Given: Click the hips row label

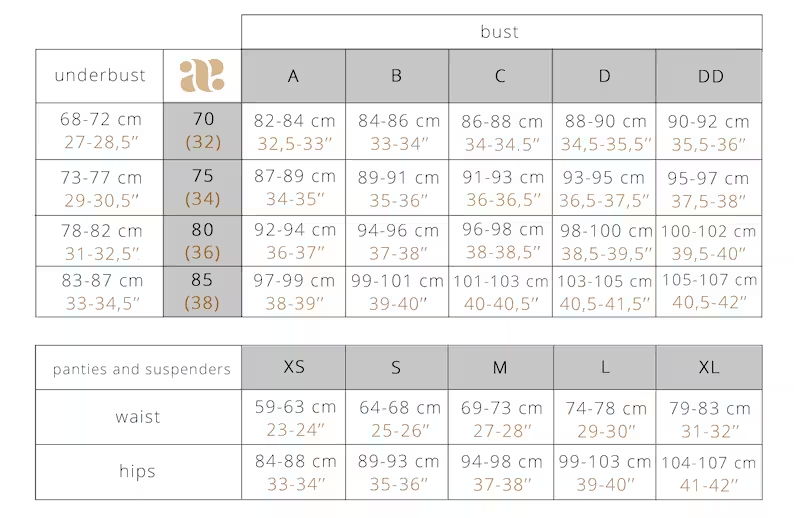Looking at the screenshot, I should point(139,472).
